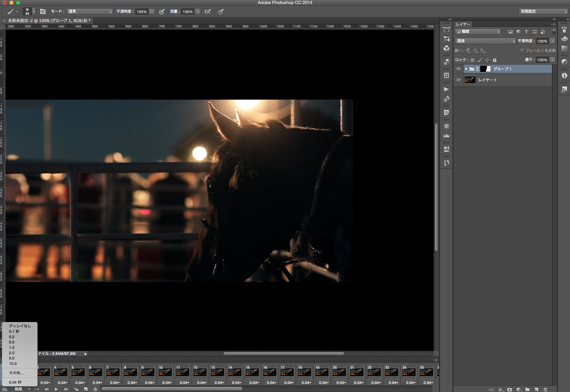
Task: Open the Character styles panel icon
Action: tap(446, 99)
